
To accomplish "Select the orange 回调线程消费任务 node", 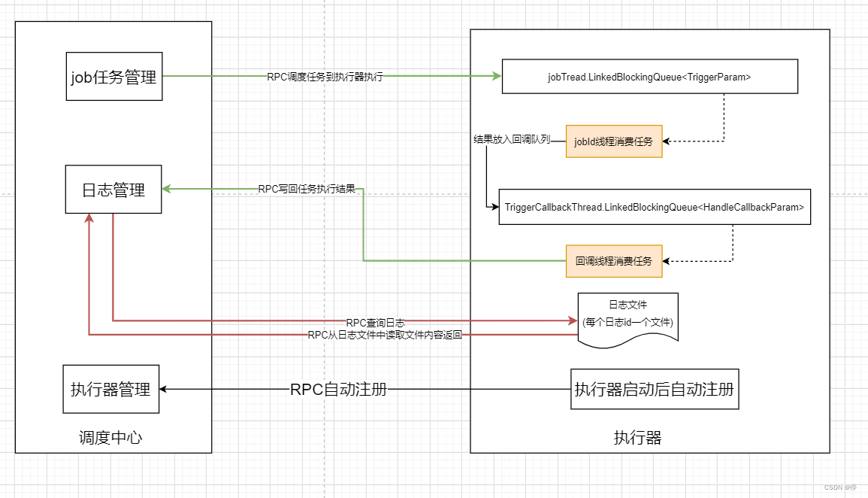I will pyautogui.click(x=613, y=261).
